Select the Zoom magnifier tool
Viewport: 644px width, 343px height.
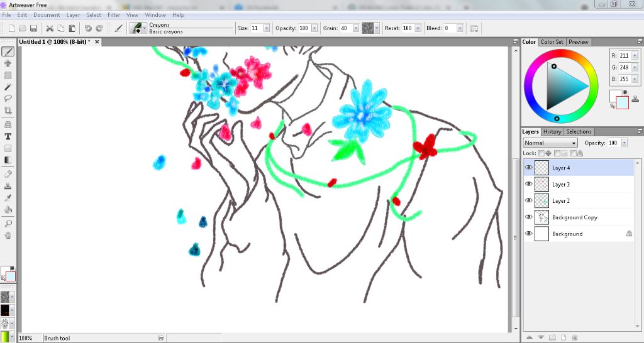(x=8, y=224)
